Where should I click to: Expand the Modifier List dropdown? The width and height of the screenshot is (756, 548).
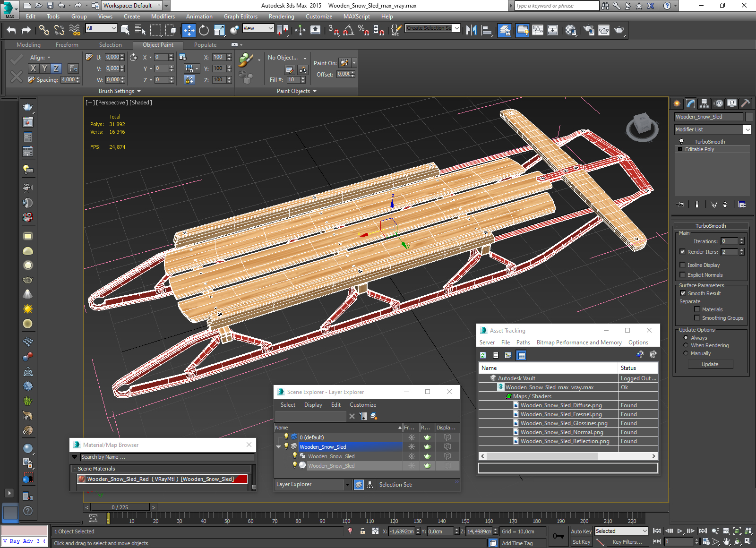click(747, 129)
